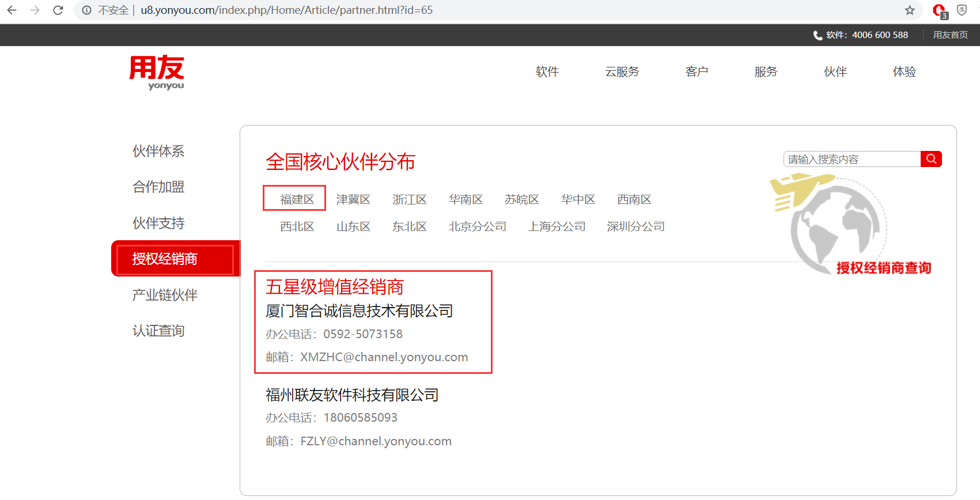Viewport: 980px width, 500px height.
Task: Open the 云服务 navigation menu
Action: click(x=622, y=71)
